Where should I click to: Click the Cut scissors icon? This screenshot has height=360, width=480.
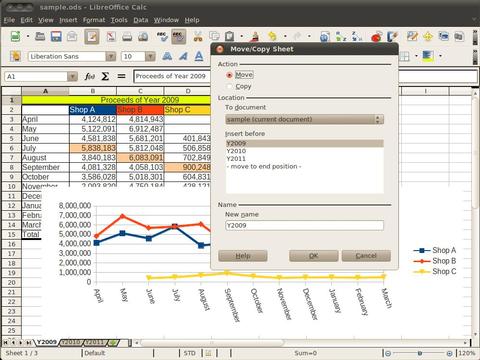point(198,36)
